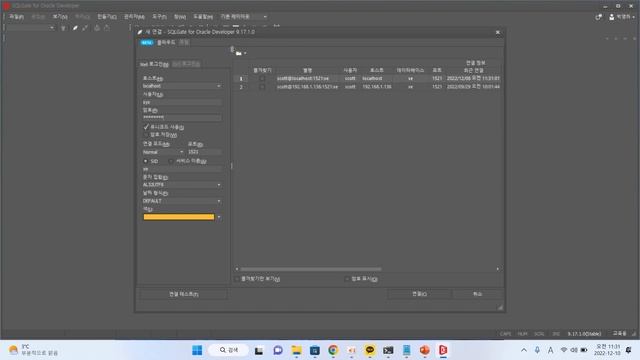Select the 클라우드 tab in the dialog

point(166,42)
